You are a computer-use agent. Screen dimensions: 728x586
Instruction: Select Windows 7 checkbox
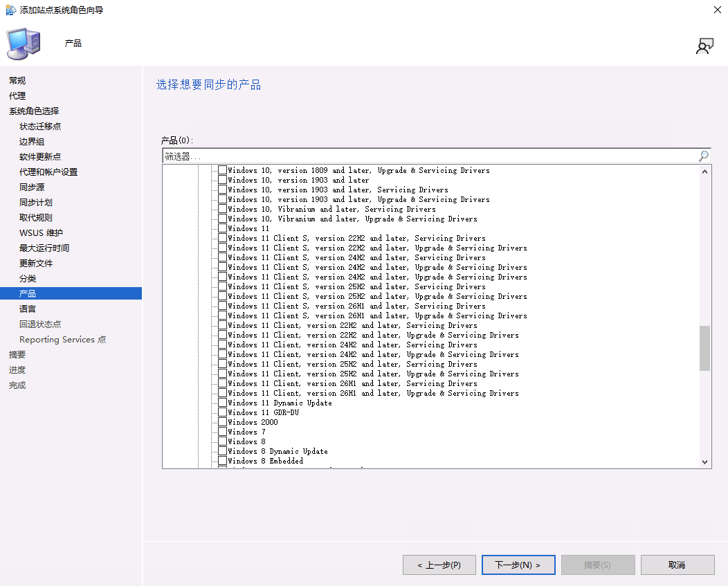tap(222, 432)
